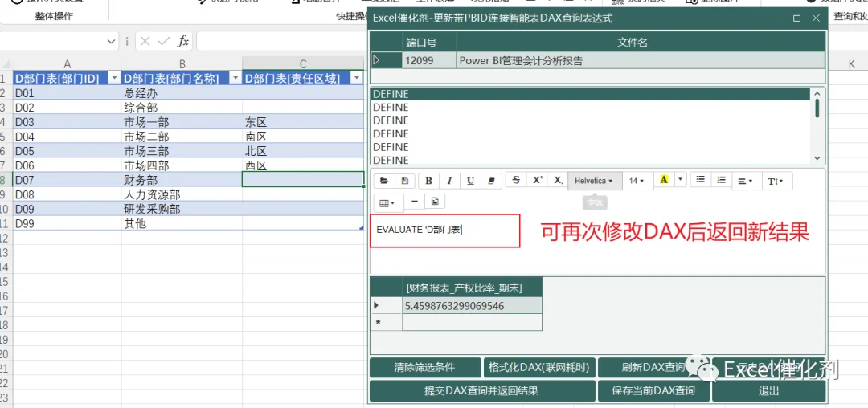Select Excel cell 总经办

click(x=182, y=93)
